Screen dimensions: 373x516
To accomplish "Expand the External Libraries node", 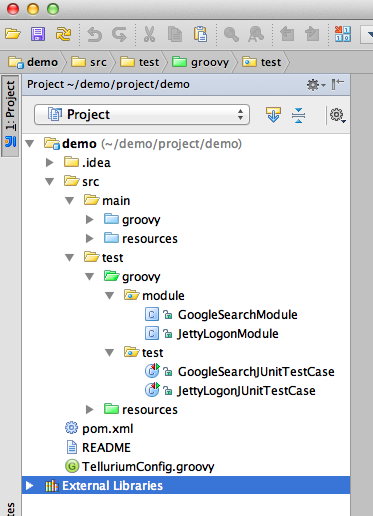I will (x=30, y=486).
